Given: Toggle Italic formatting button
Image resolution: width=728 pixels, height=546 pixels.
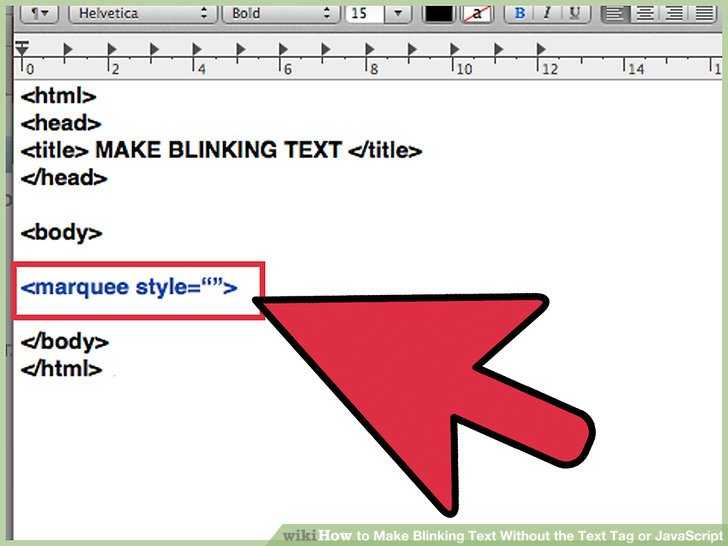Looking at the screenshot, I should pos(547,13).
